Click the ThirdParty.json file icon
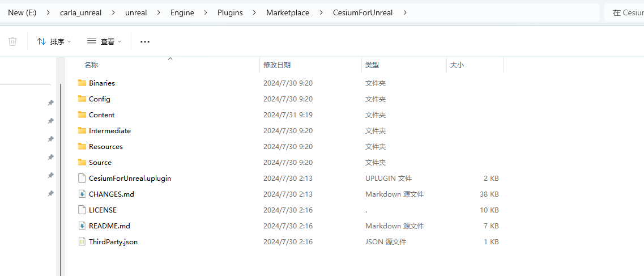644x276 pixels. [82, 241]
